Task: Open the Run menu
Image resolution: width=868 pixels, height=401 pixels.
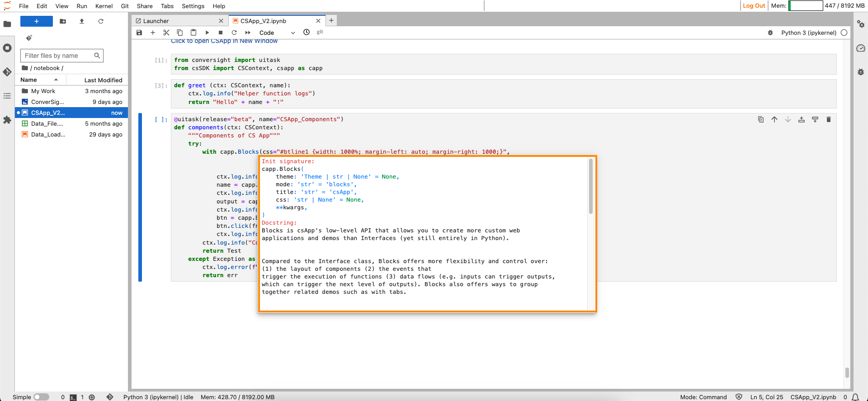Action: click(x=82, y=6)
